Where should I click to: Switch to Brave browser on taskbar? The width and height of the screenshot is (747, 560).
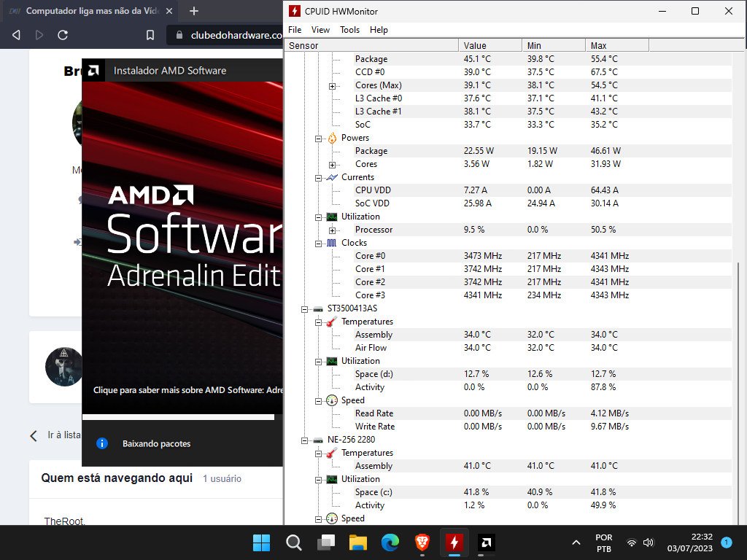coord(422,542)
